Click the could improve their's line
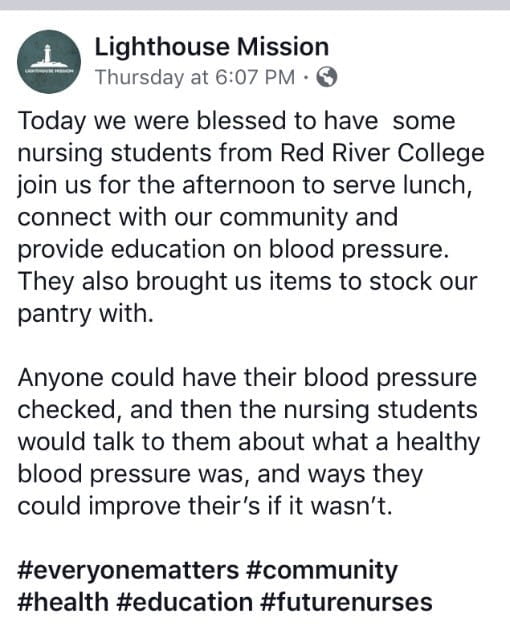Image resolution: width=510 pixels, height=626 pixels. pos(205,506)
